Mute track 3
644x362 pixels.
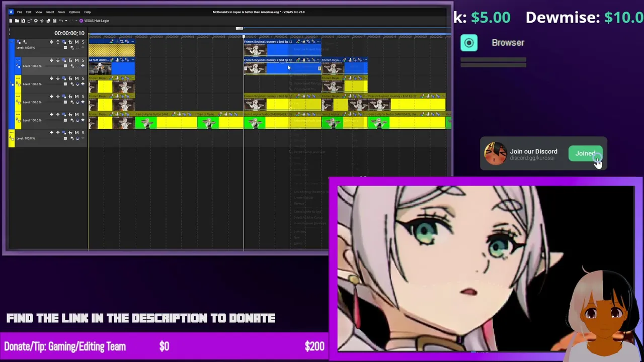76,78
